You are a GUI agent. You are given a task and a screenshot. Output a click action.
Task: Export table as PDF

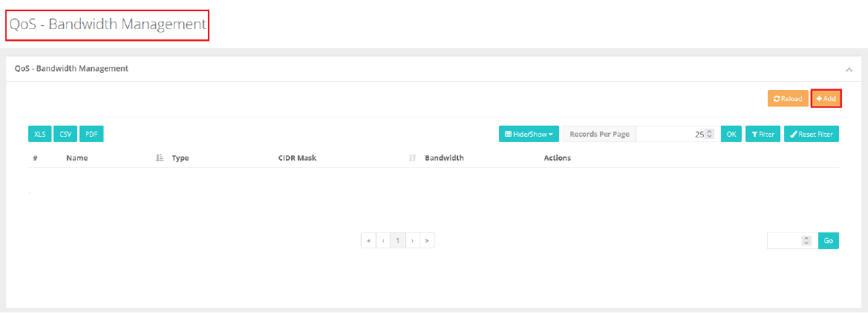(91, 135)
